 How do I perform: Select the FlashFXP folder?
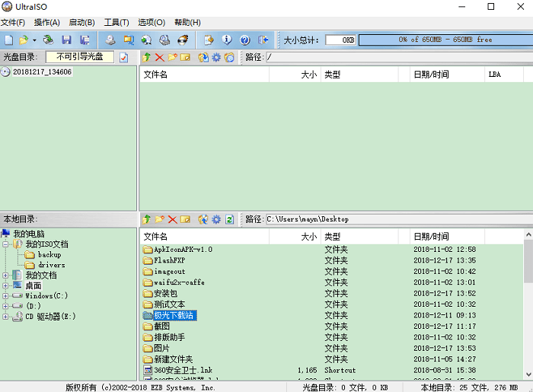170,260
